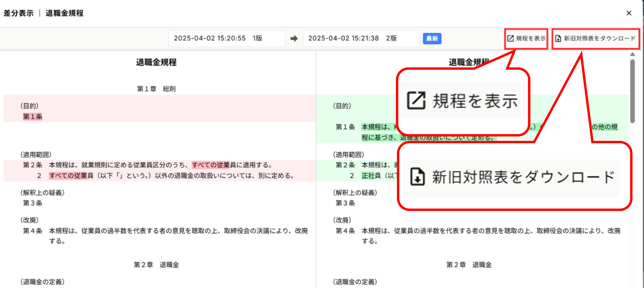Screen dimensions: 644x288
Task: Click 第３条 in left pane
Action: 33,203
